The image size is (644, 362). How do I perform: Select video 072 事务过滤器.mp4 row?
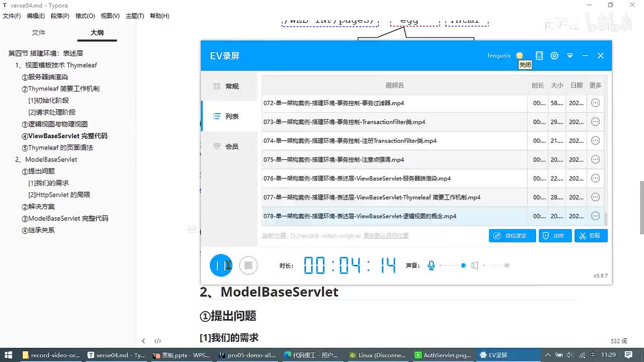coord(433,103)
